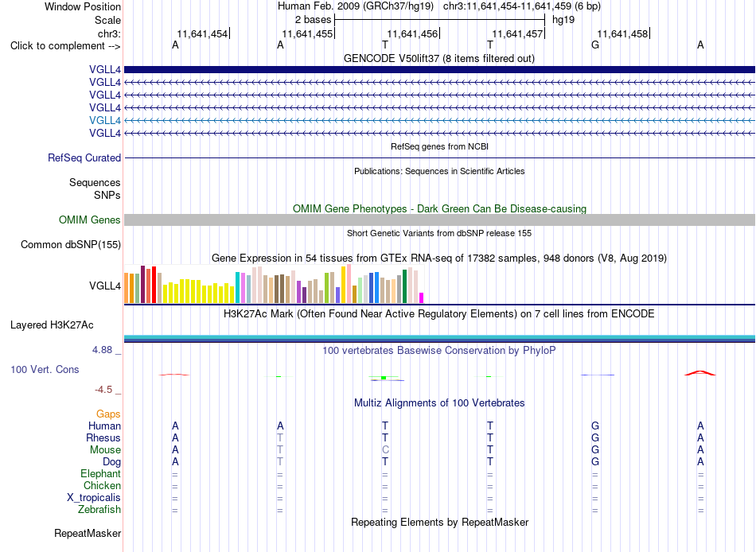Viewport: 756px width, 552px height.
Task: Click the Mouse species label
Action: pos(105,450)
